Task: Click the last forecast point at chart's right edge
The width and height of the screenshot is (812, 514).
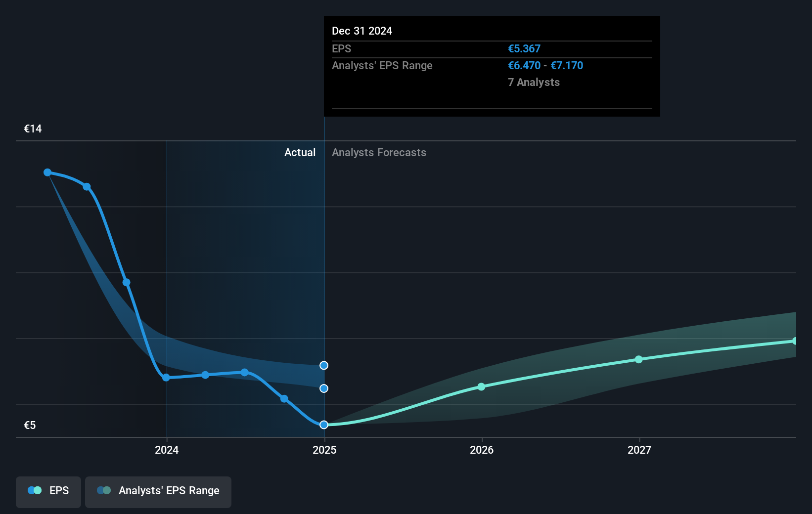Action: pyautogui.click(x=795, y=341)
